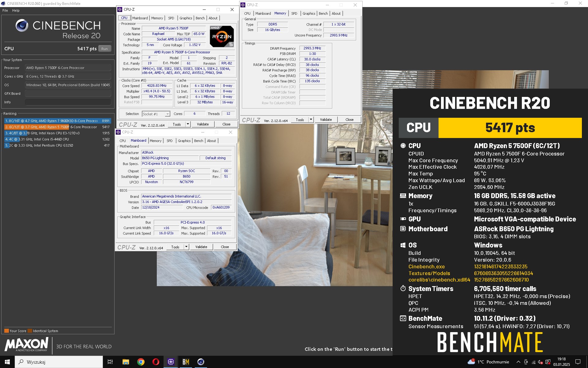The width and height of the screenshot is (588, 368).
Task: Click the taskbar clock showing 19:18
Action: point(561,362)
